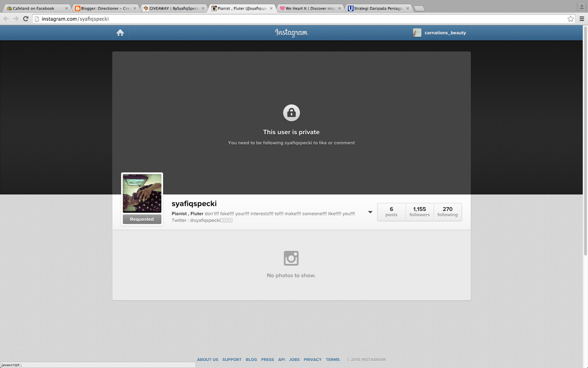The image size is (588, 368).
Task: Click the syafiqspecki username heading
Action: point(194,204)
